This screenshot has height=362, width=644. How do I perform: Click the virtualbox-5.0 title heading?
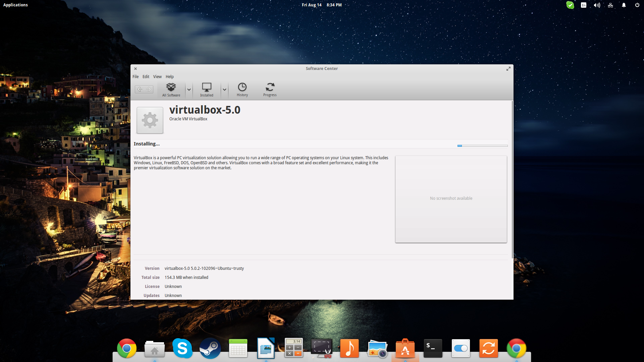[x=205, y=110]
